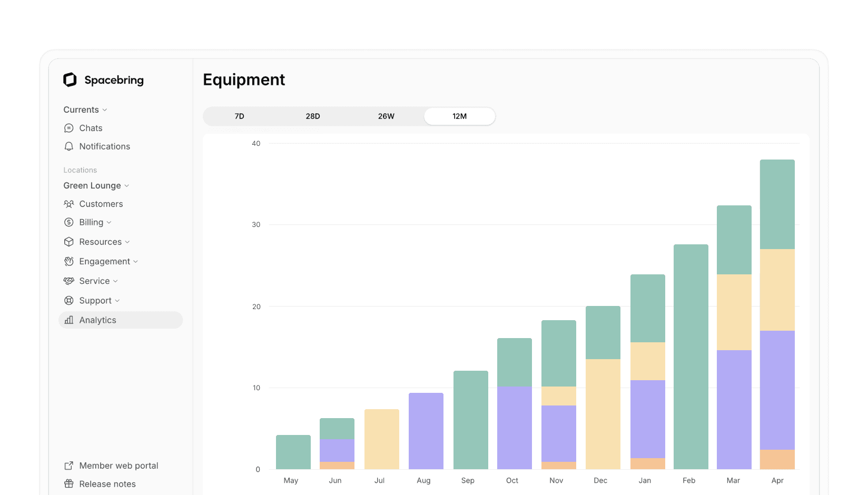
Task: Select the Customers icon
Action: tap(69, 204)
